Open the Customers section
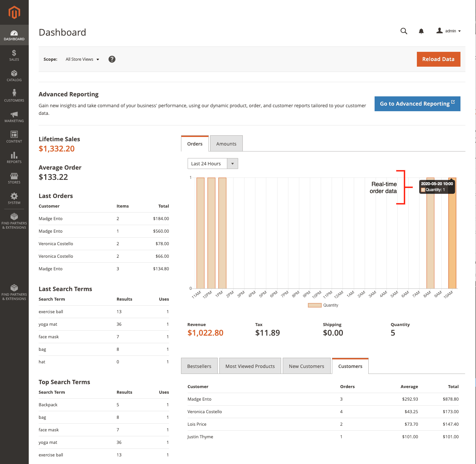476x464 pixels. point(14,96)
